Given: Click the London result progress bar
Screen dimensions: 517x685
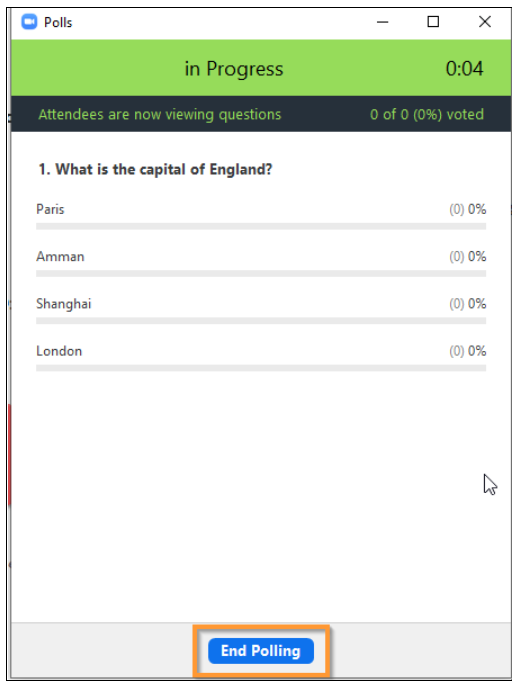Looking at the screenshot, I should [x=261, y=368].
